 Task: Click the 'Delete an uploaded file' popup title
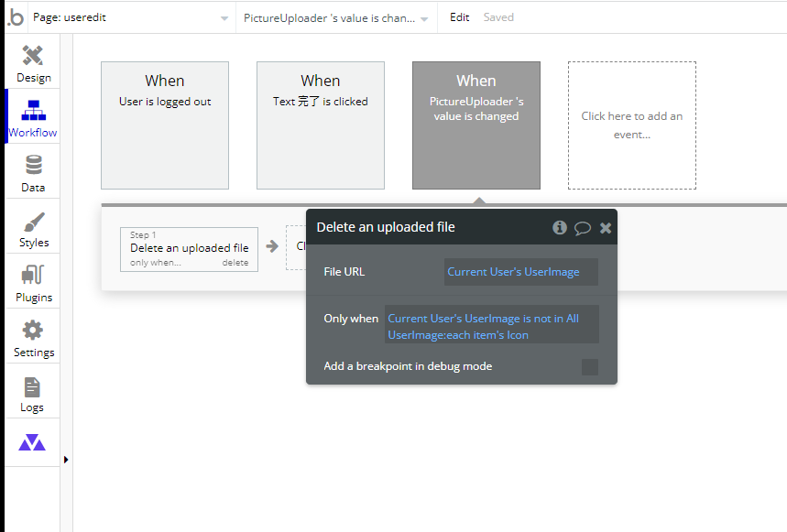[x=386, y=227]
